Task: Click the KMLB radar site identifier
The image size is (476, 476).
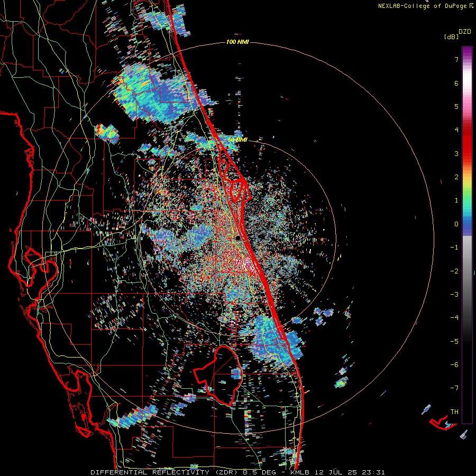Action: 301,472
